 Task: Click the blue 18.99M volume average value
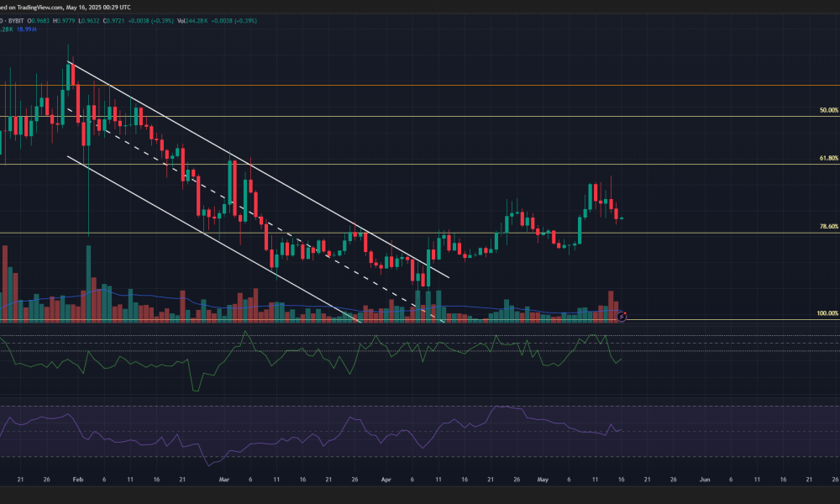click(26, 29)
